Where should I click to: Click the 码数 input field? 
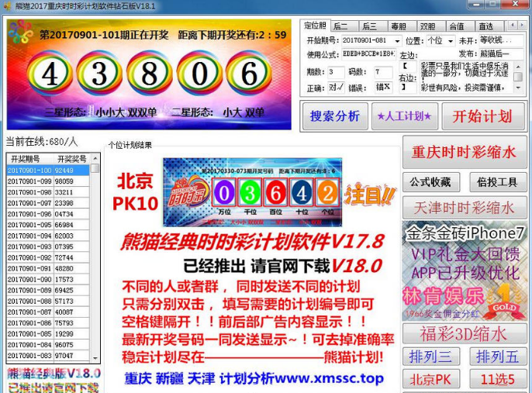click(384, 72)
